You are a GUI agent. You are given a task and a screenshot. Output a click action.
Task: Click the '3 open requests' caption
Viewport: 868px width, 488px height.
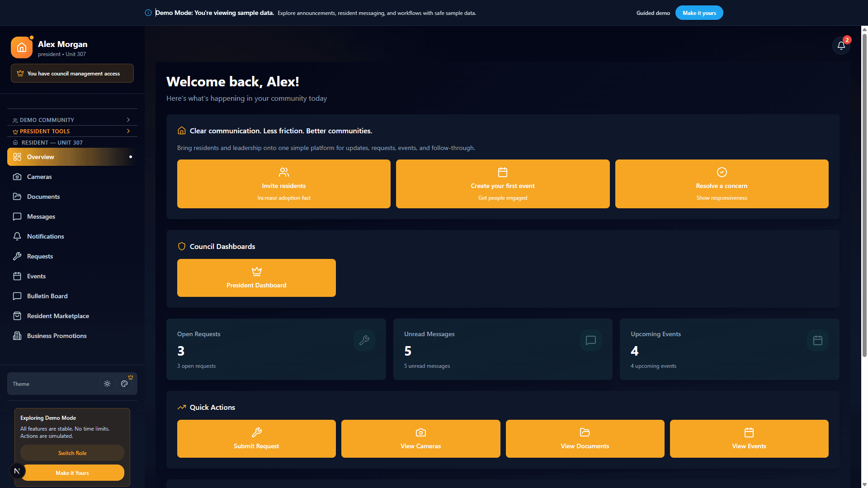[x=196, y=366]
